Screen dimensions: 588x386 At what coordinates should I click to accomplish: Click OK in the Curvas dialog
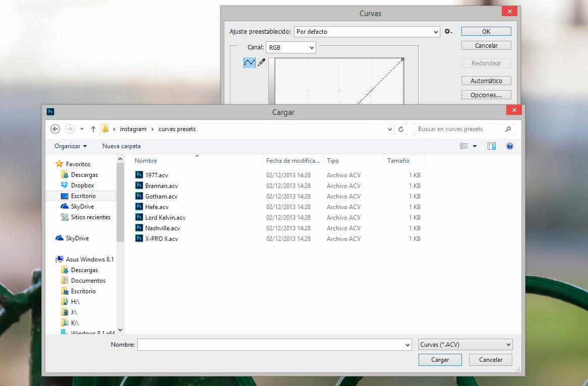point(486,31)
